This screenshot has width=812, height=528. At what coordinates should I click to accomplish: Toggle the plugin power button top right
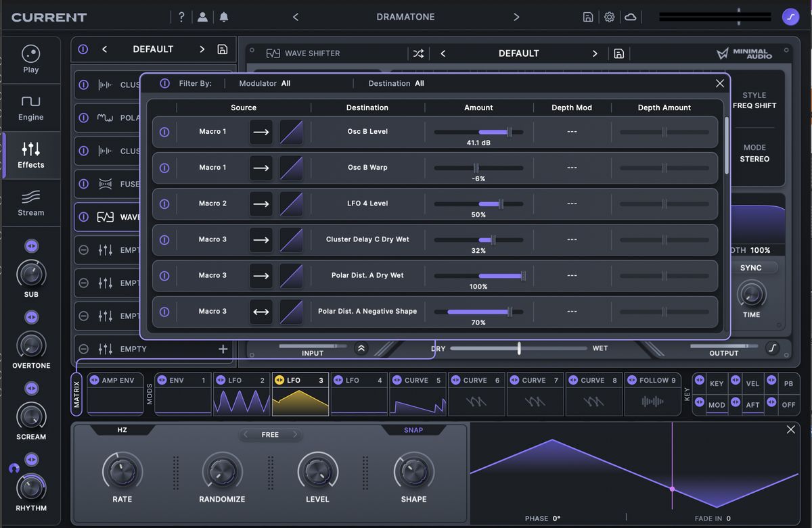790,16
